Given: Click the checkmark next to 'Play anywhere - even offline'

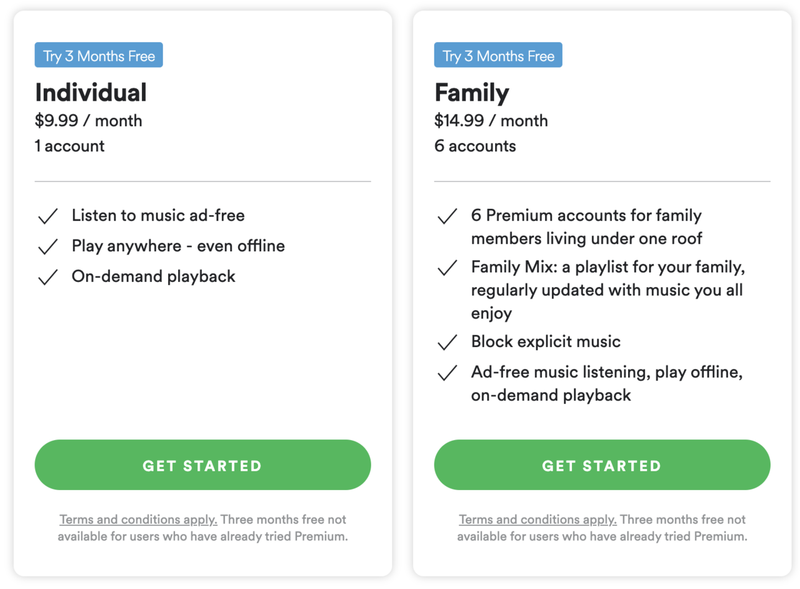Looking at the screenshot, I should [x=47, y=246].
